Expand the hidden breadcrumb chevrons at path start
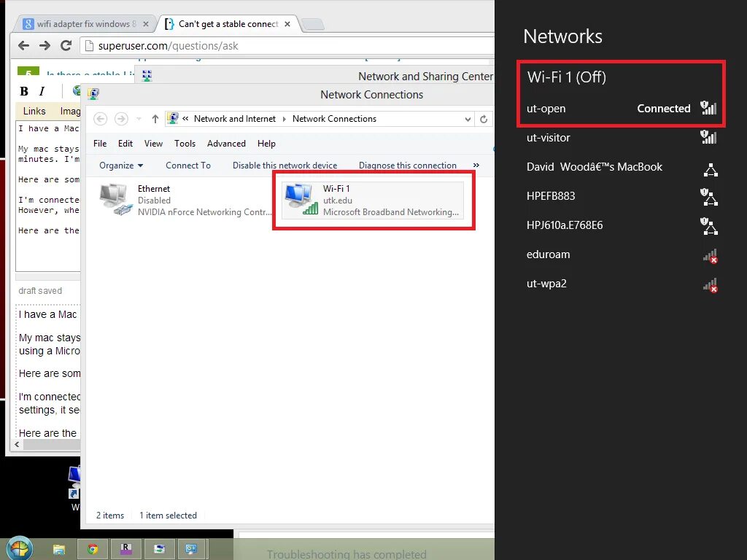 (185, 119)
